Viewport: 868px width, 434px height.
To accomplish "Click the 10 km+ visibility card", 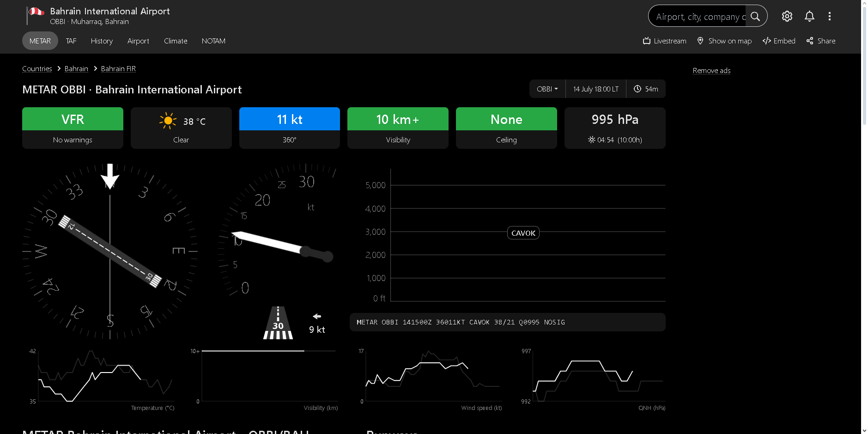I will coord(398,128).
